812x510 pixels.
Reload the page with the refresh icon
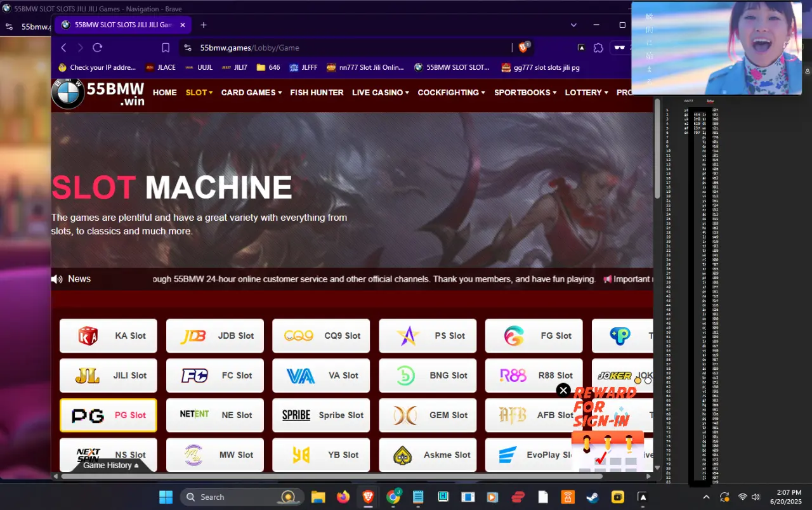(97, 48)
